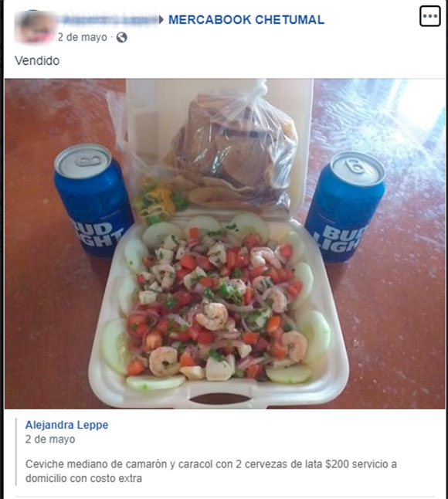448x499 pixels.
Task: Click the blurred poster name link
Action: coord(110,20)
